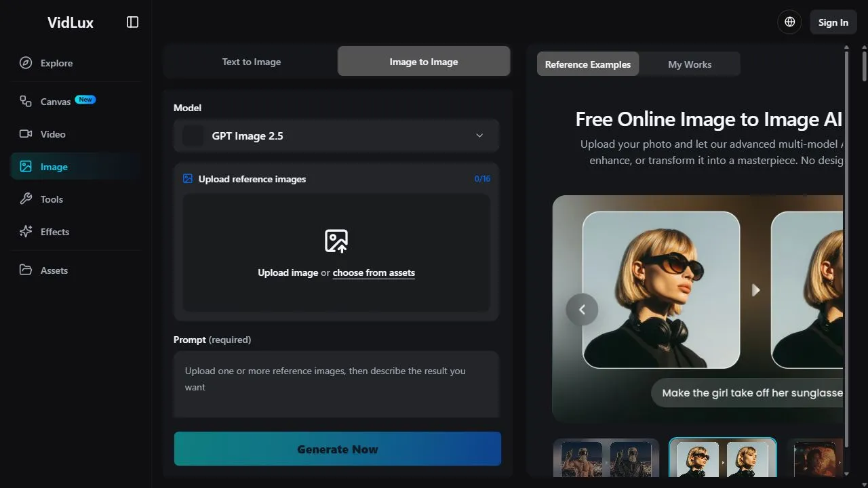
Task: Click the Sign In button
Action: [x=833, y=22]
